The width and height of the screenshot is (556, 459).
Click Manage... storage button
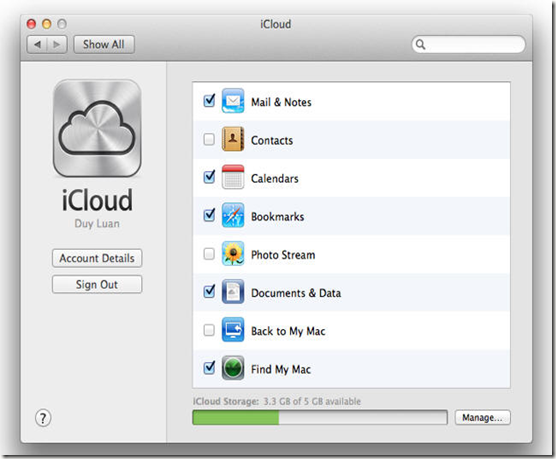(483, 417)
